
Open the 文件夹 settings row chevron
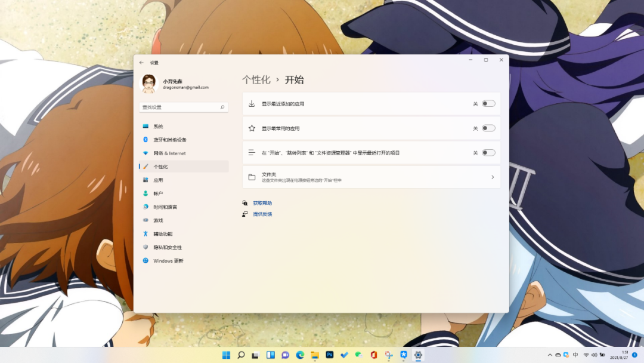pyautogui.click(x=493, y=177)
